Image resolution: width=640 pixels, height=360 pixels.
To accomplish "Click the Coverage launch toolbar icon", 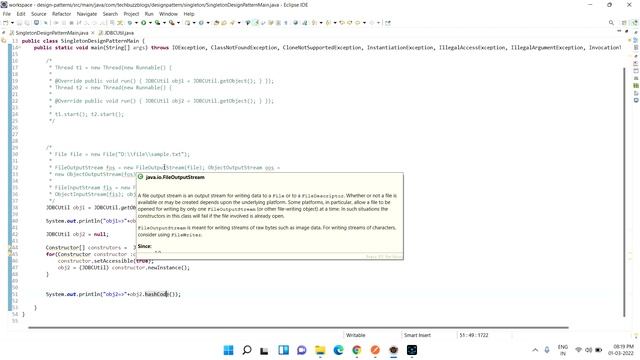I will click(158, 23).
